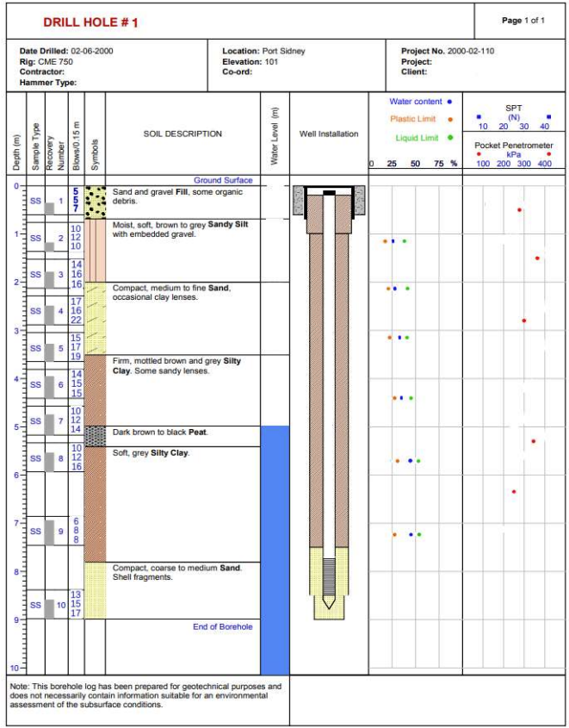This screenshot has width=569, height=728.
Task: Select the dark Peat layer symbol
Action: (95, 437)
